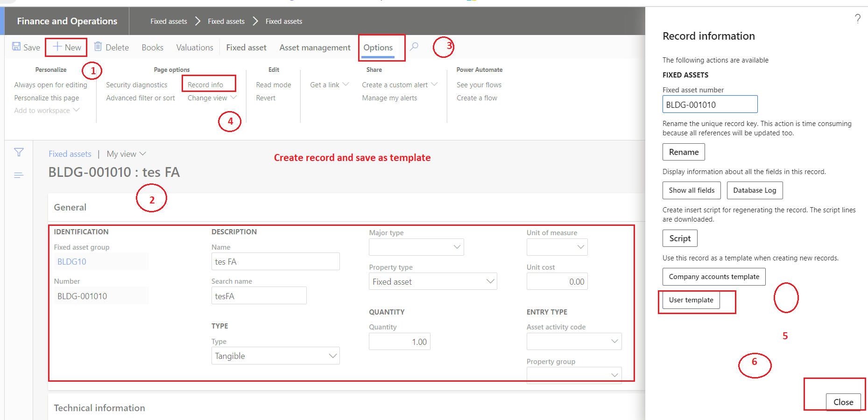The image size is (868, 420).
Task: Open the Options ribbon tab
Action: point(378,47)
